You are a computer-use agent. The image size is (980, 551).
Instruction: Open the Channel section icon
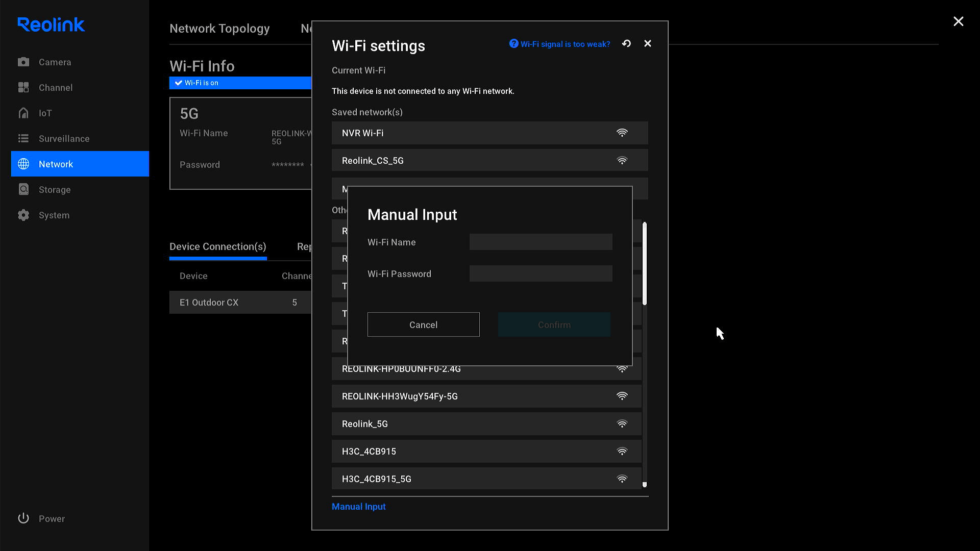[23, 88]
